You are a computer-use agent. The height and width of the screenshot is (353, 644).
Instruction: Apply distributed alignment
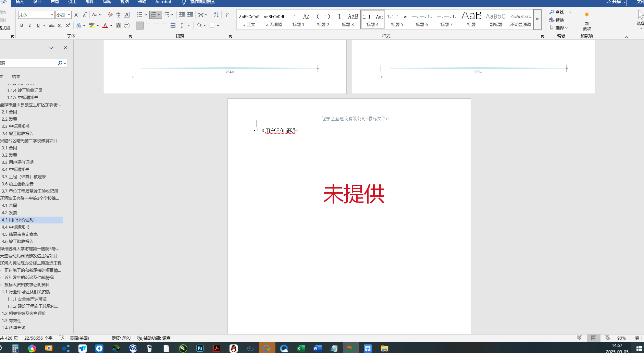[x=173, y=25]
